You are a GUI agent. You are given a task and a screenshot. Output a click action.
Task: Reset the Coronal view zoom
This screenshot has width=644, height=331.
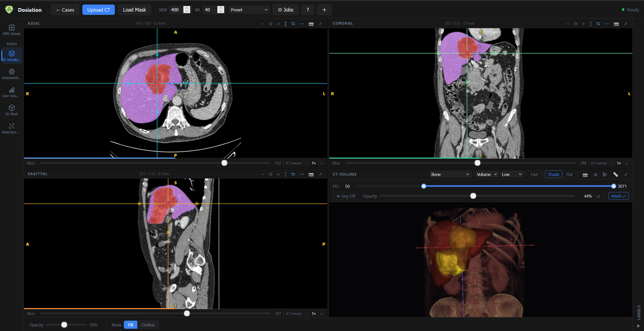pyautogui.click(x=576, y=24)
